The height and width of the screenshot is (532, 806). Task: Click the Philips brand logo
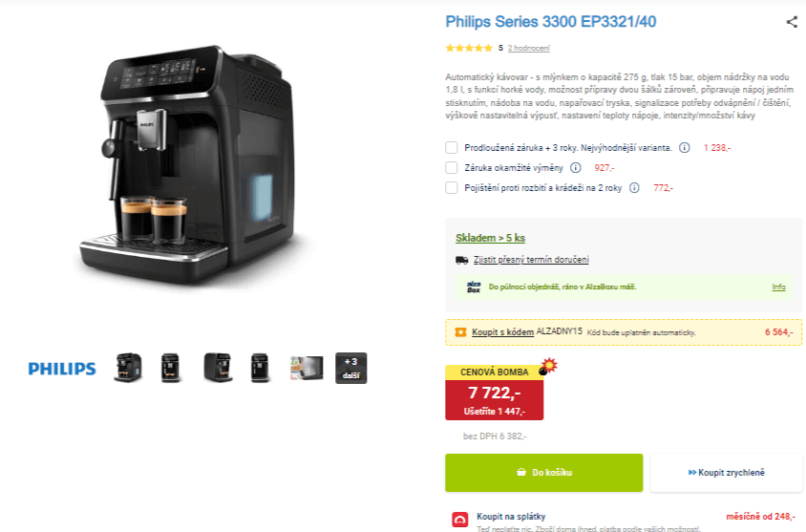pos(62,369)
